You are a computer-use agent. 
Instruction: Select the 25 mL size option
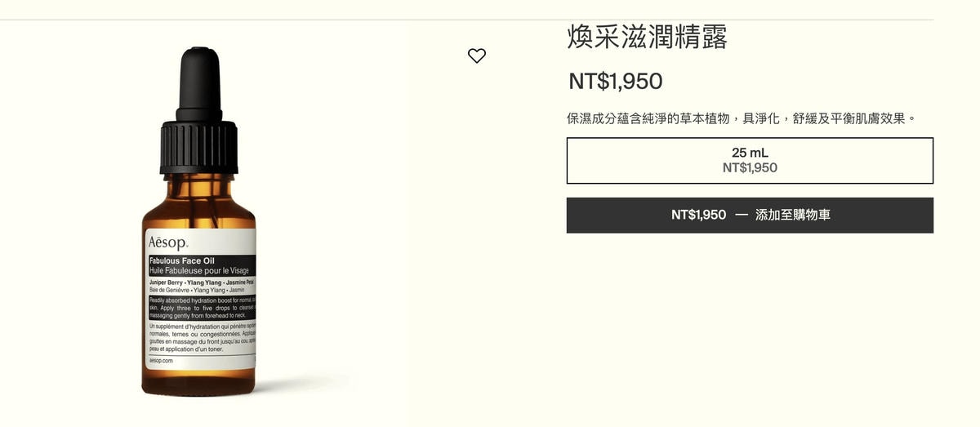tap(750, 160)
